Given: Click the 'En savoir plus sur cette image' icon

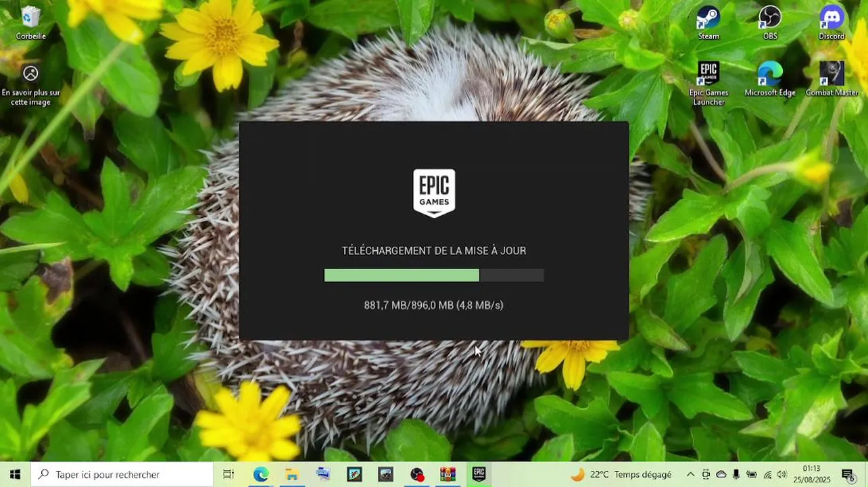Looking at the screenshot, I should point(30,85).
